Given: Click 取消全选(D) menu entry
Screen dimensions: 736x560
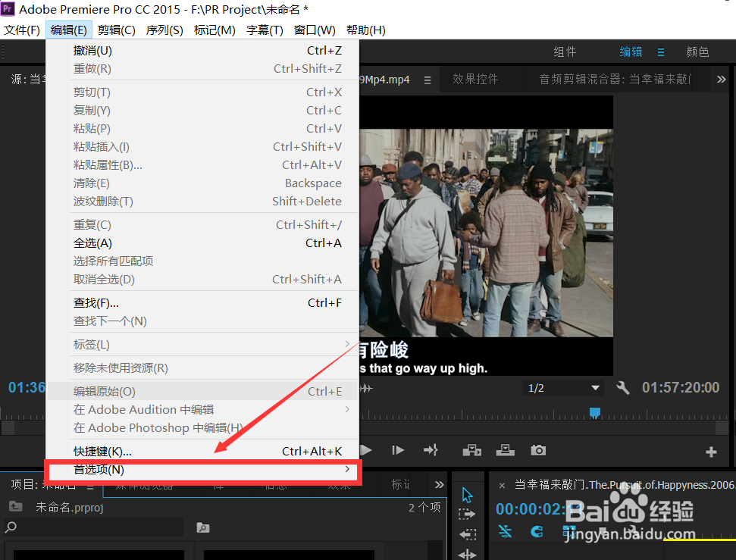Looking at the screenshot, I should [x=203, y=280].
